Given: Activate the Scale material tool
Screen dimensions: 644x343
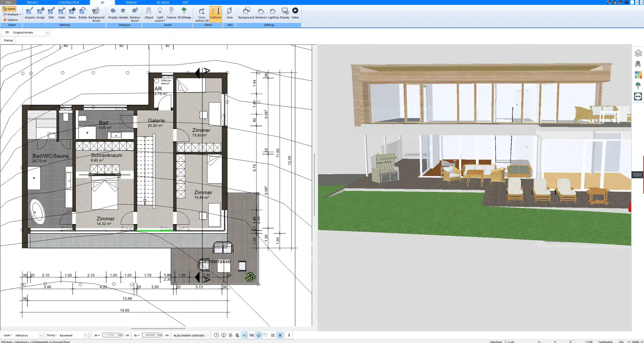Looking at the screenshot, I should 62,13.
